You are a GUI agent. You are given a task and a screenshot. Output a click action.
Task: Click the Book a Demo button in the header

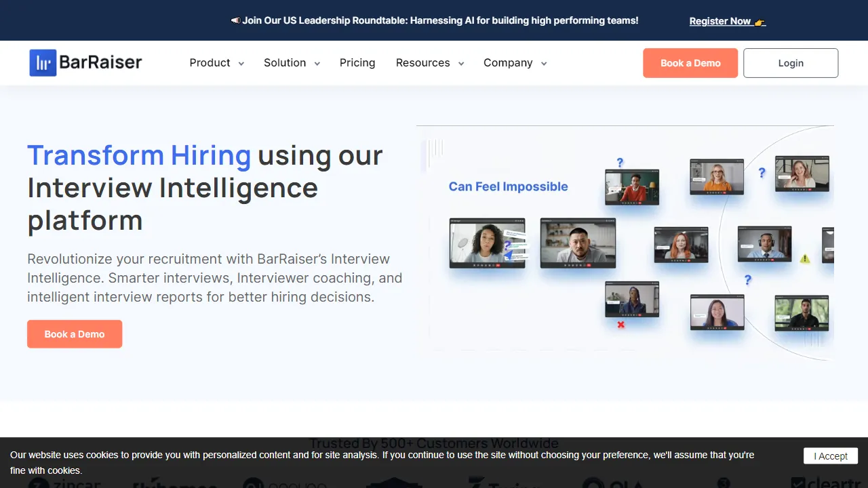click(x=690, y=63)
